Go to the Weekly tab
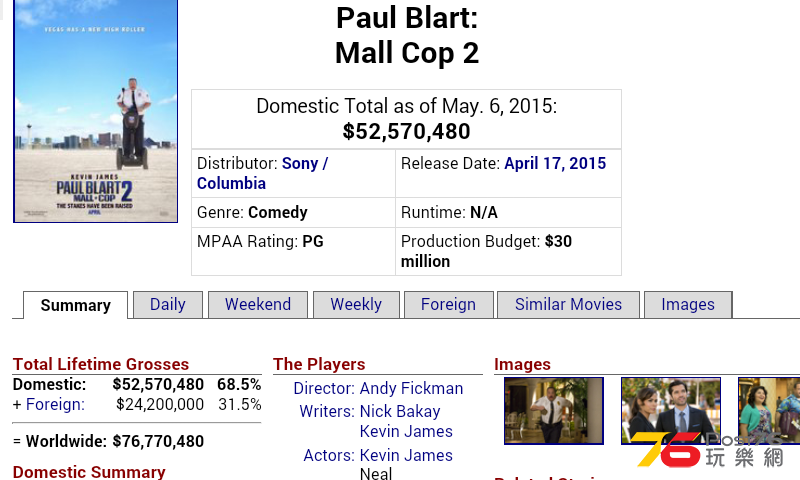The width and height of the screenshot is (800, 480). (356, 305)
